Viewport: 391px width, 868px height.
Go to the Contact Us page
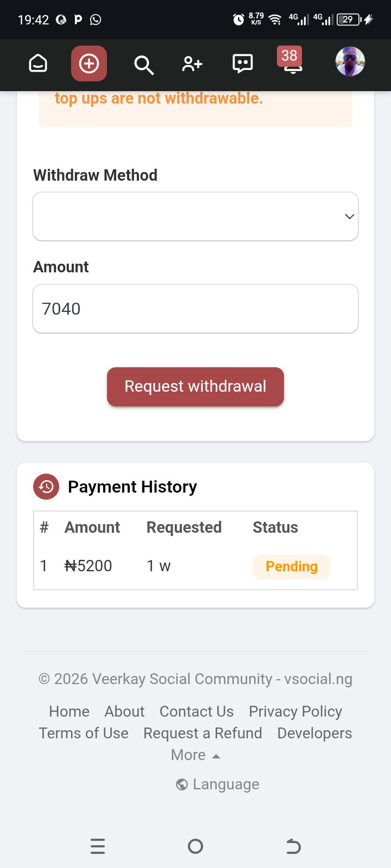(197, 711)
